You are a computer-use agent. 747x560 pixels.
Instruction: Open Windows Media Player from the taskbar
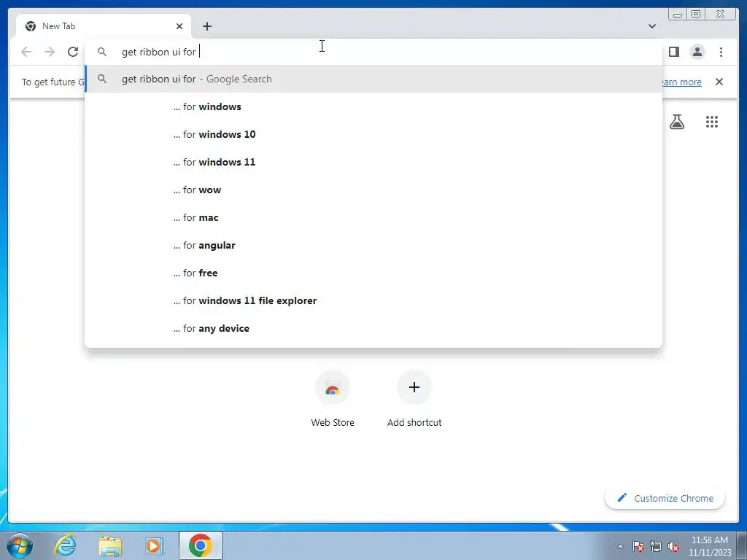(155, 545)
